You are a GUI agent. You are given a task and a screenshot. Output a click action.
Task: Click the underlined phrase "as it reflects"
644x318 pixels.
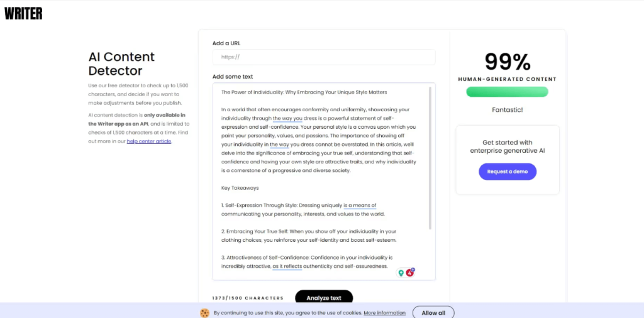click(287, 266)
